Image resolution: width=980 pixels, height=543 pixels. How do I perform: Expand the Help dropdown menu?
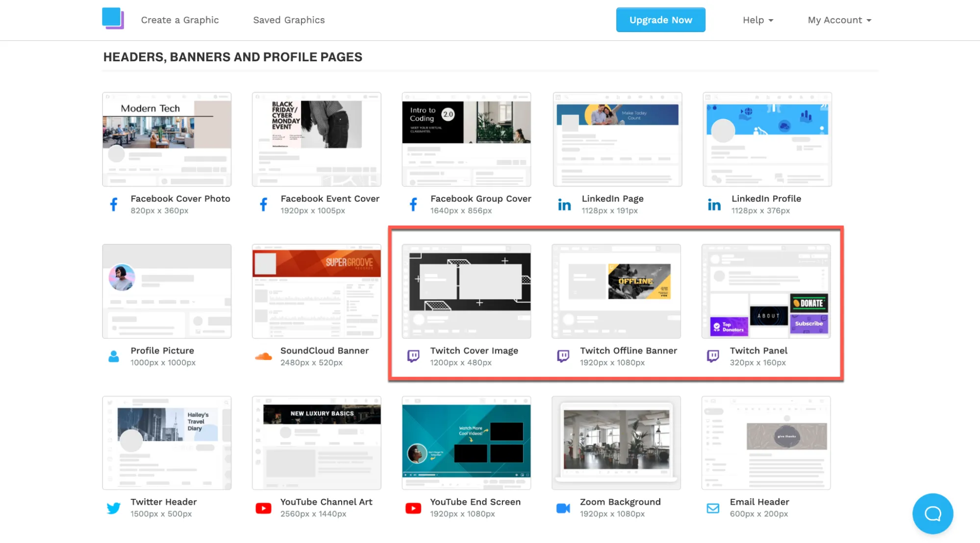tap(758, 20)
